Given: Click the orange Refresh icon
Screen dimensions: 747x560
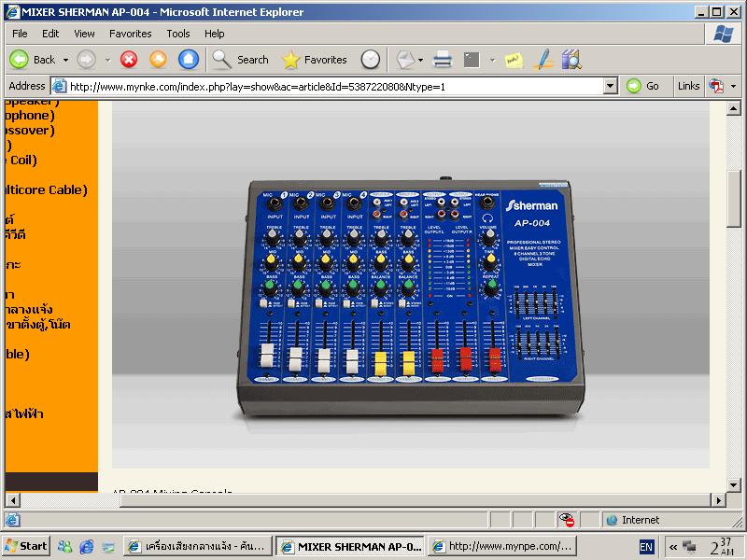Looking at the screenshot, I should (x=158, y=60).
